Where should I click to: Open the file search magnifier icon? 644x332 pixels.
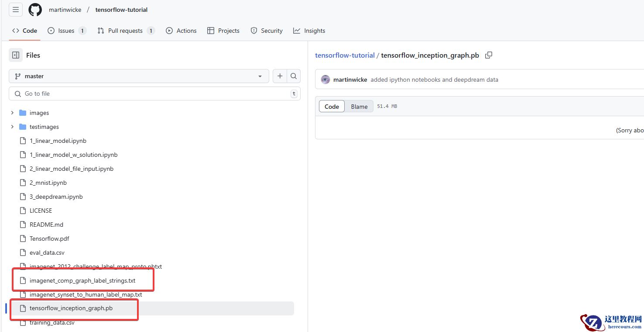tap(294, 76)
